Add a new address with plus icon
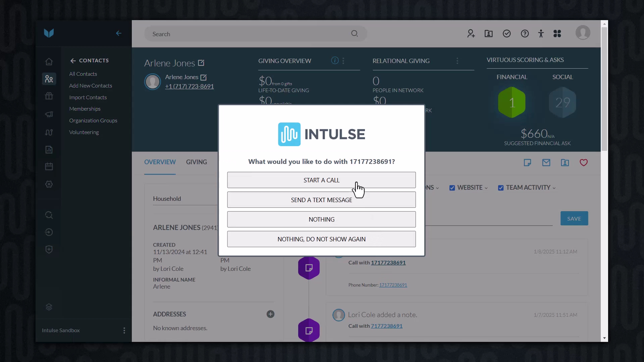644x362 pixels. pyautogui.click(x=270, y=314)
